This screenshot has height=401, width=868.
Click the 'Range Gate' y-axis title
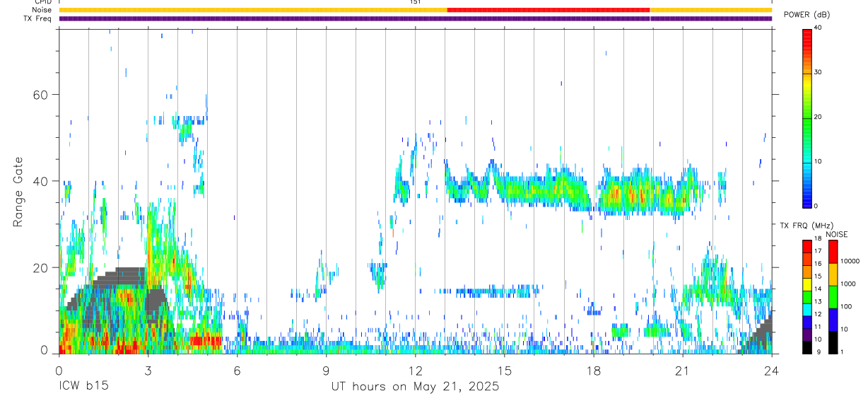[x=18, y=191]
